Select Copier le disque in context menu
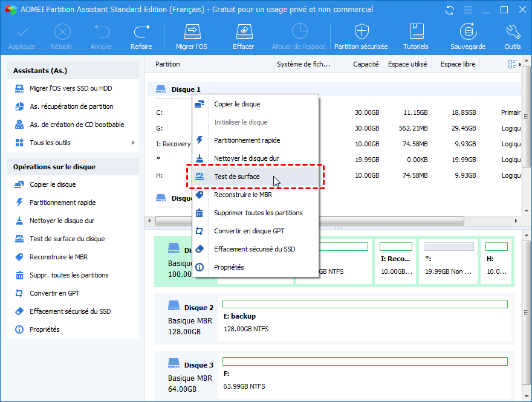The height and width of the screenshot is (402, 532). pyautogui.click(x=237, y=104)
